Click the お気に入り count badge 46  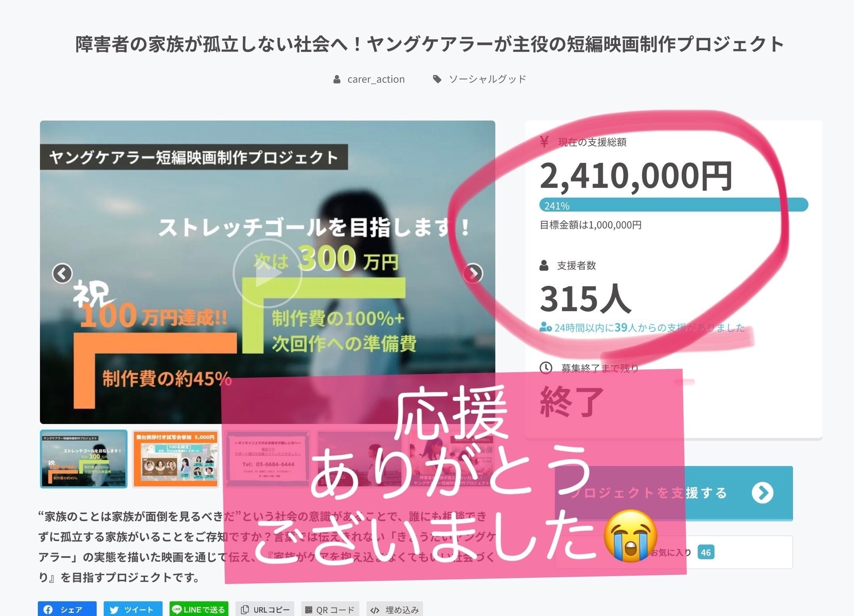(706, 552)
